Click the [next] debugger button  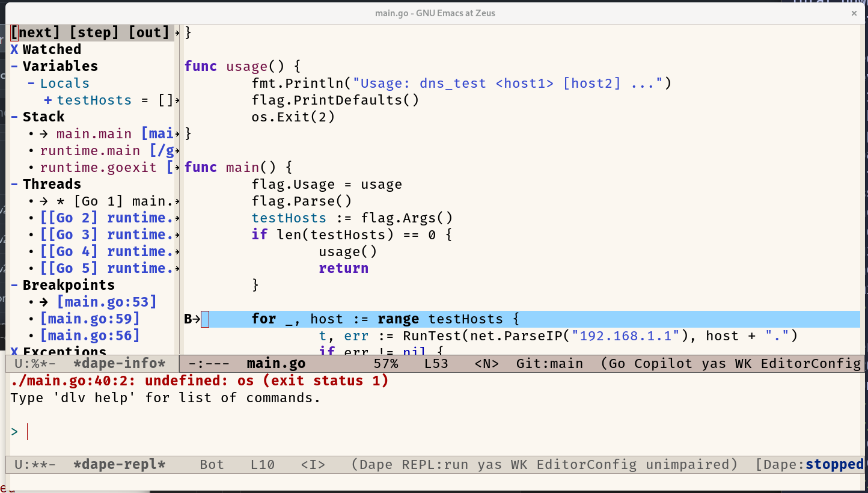tap(35, 32)
